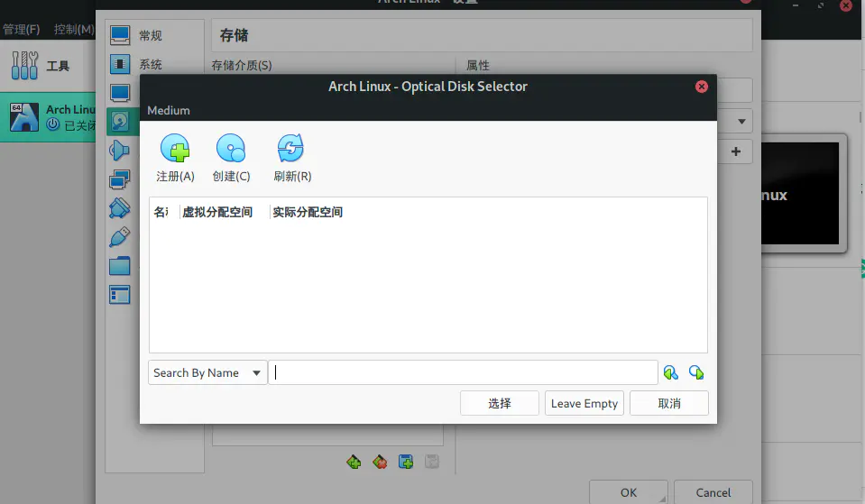Screen dimensions: 865x504
Task: Click the name (名) column header
Action: 161,212
